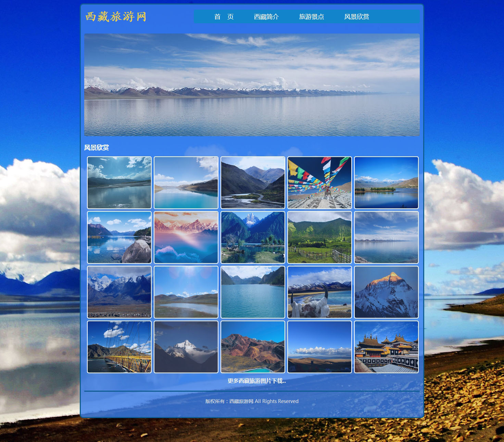Open thumbnail of lake with large boulder

(119, 237)
